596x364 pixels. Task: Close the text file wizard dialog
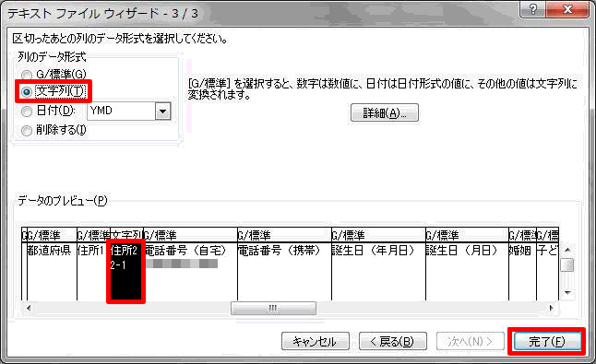tap(567, 9)
